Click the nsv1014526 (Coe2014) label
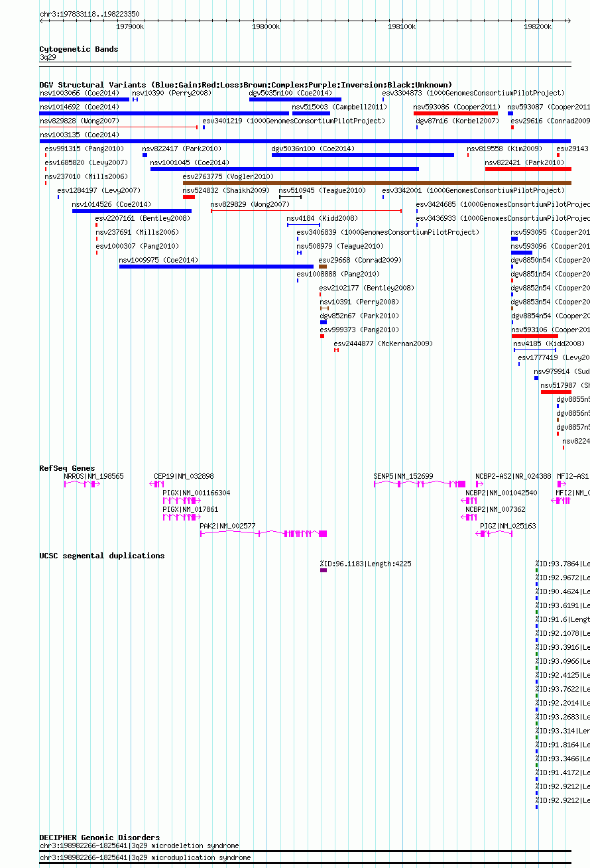 [x=112, y=204]
